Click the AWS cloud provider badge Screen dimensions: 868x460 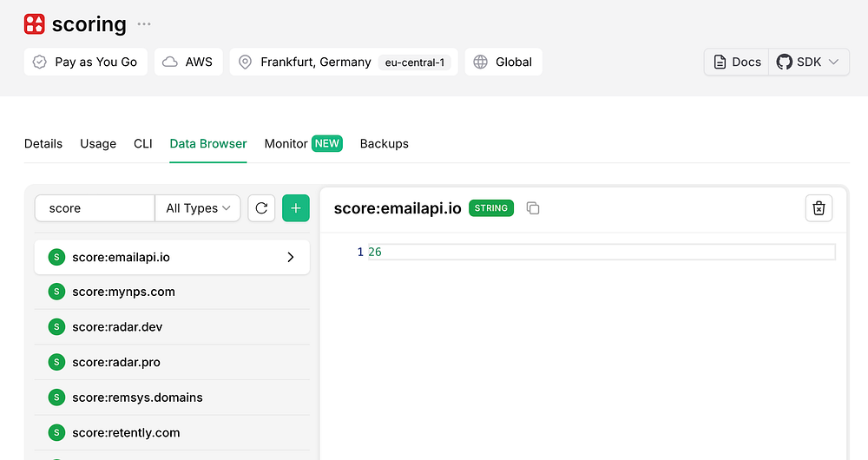(x=188, y=62)
